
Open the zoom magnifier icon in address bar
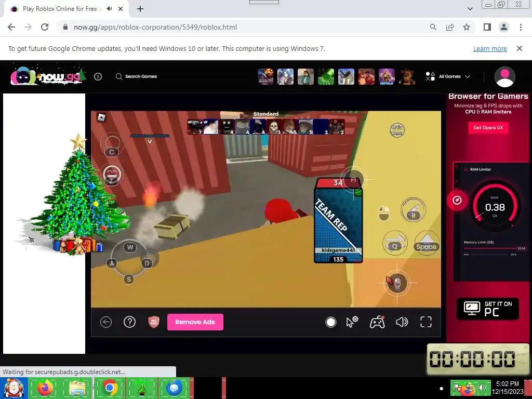(x=433, y=27)
